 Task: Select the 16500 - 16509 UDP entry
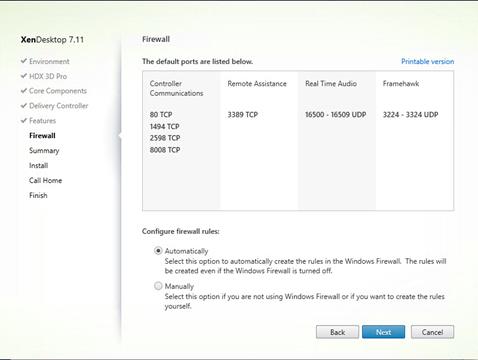click(x=336, y=115)
